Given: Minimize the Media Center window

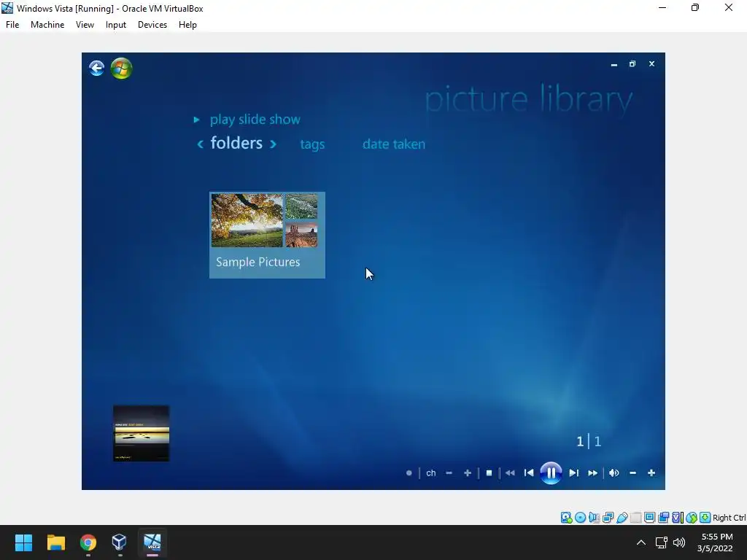Looking at the screenshot, I should tap(614, 64).
